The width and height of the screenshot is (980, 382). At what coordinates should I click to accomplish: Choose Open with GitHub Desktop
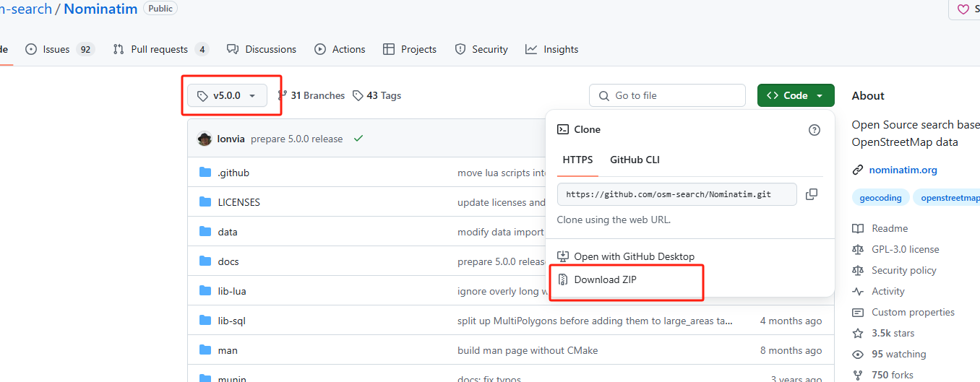(626, 256)
